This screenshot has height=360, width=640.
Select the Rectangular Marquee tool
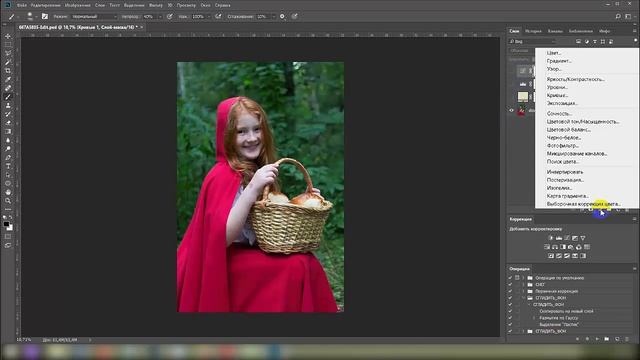(8, 45)
